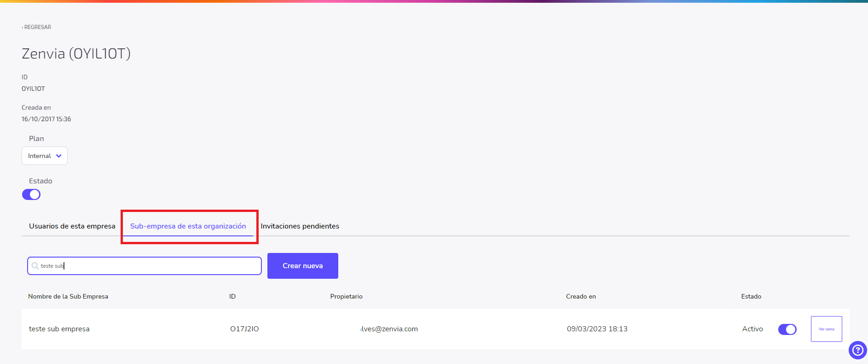The image size is (868, 364).
Task: Click the Ver como button
Action: tap(827, 329)
